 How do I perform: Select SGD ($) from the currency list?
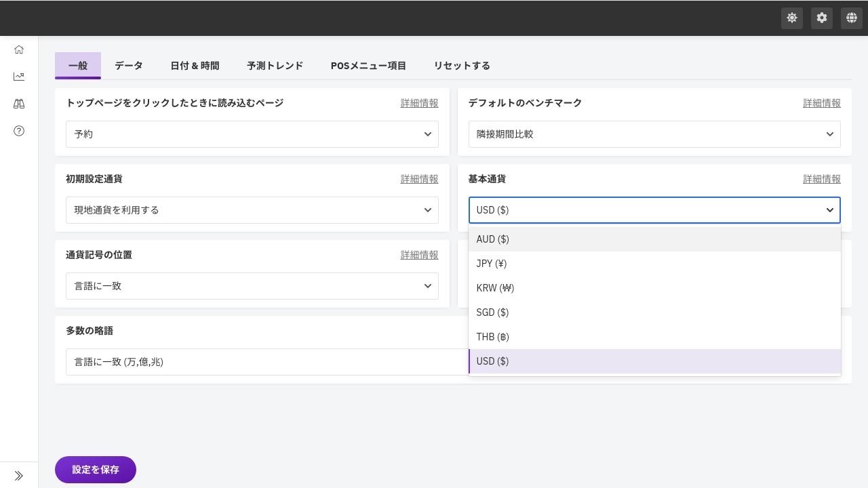654,312
